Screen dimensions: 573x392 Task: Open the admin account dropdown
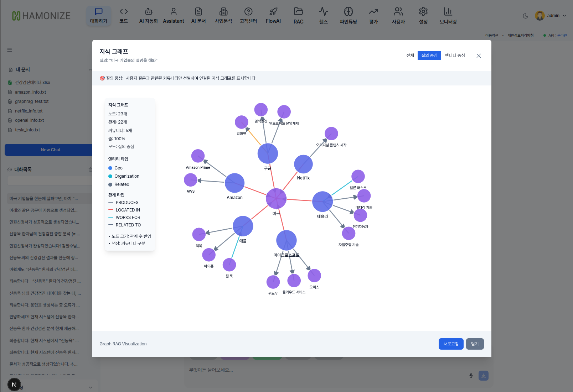(551, 16)
